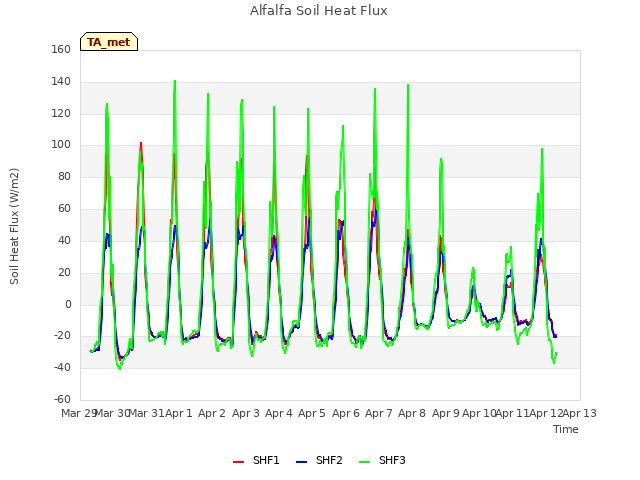Click the Apr 5 x-axis tick label
This screenshot has height=480, width=640.
tap(312, 413)
